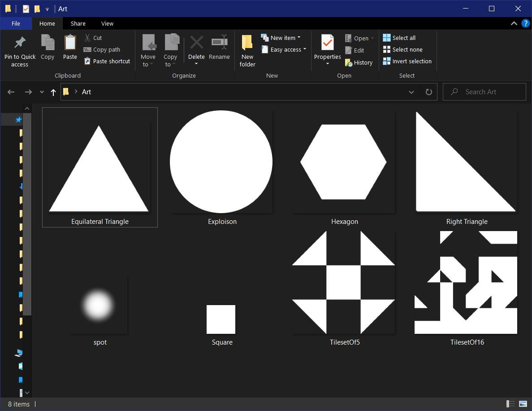This screenshot has width=532, height=411.
Task: Expand the address bar history dropdown
Action: [x=411, y=92]
